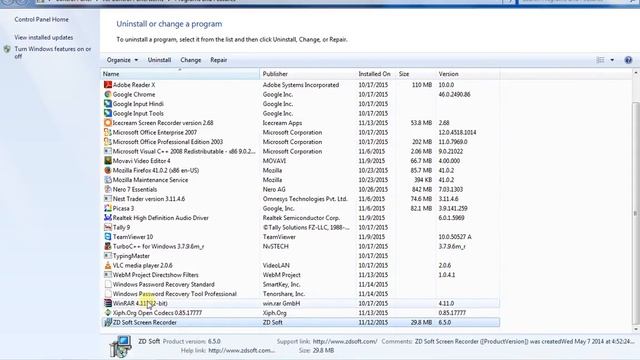This screenshot has height=360, width=640.
Task: Select Microsoft Visual C++ 2008 Redistributable row
Action: click(x=300, y=151)
